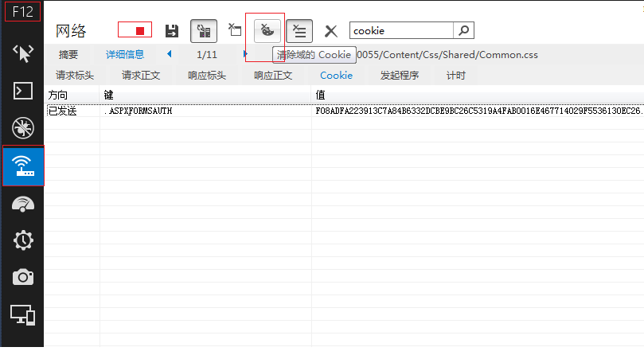Screen dimensions: 644x351
Task: Clear cookies for domain button
Action: point(267,31)
